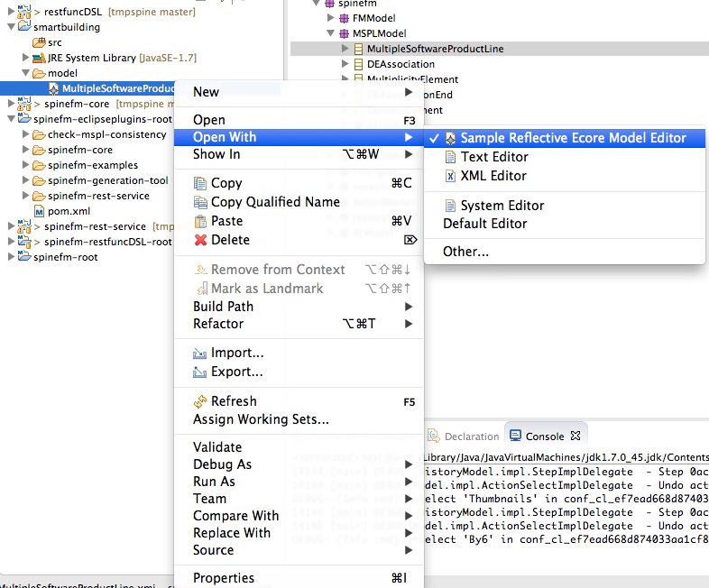Select the spinefm-core folder under eclipseplugins-root
Viewport: 709px width, 588px height.
coord(80,150)
